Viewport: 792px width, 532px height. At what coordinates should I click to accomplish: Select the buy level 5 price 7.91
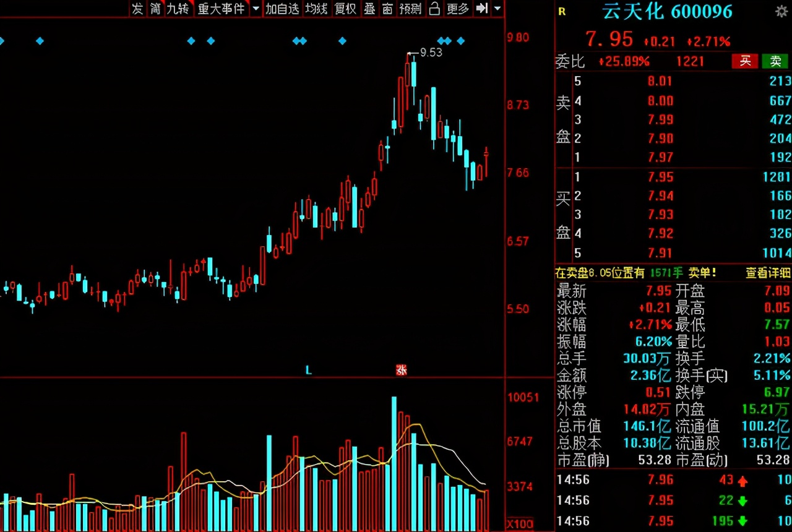tap(660, 252)
